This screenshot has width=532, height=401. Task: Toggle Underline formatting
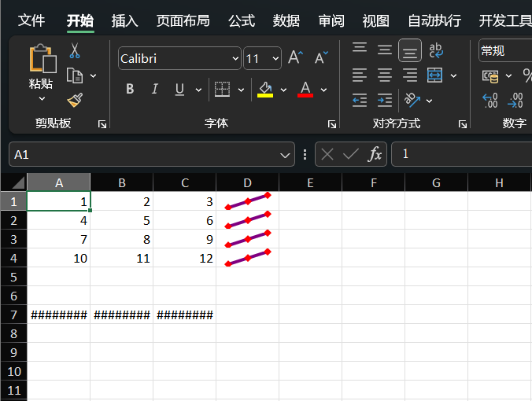coord(179,89)
